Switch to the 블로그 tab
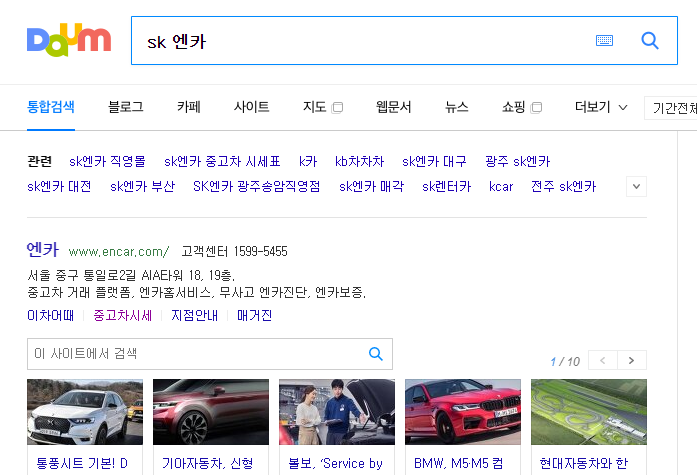697x475 pixels. click(x=126, y=107)
